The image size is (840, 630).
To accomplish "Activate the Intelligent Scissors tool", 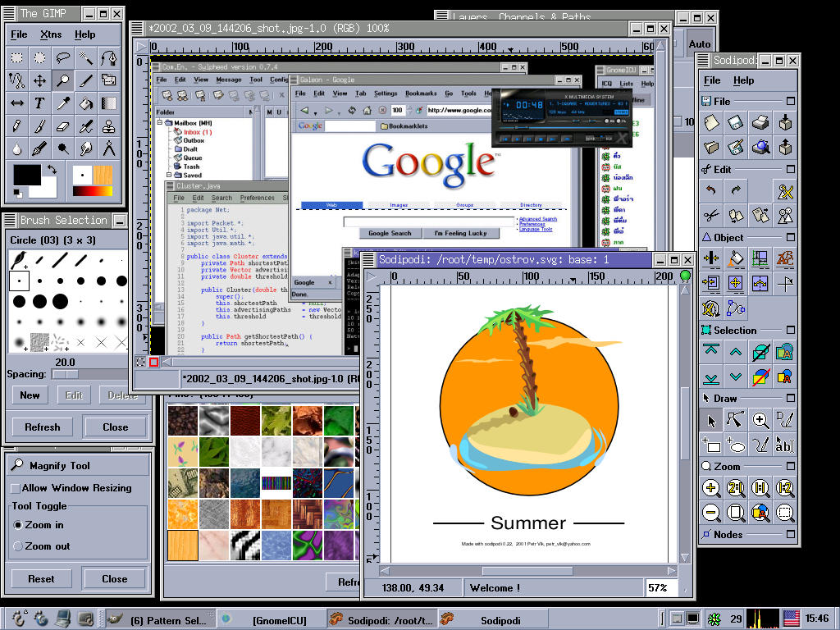I will tap(17, 80).
